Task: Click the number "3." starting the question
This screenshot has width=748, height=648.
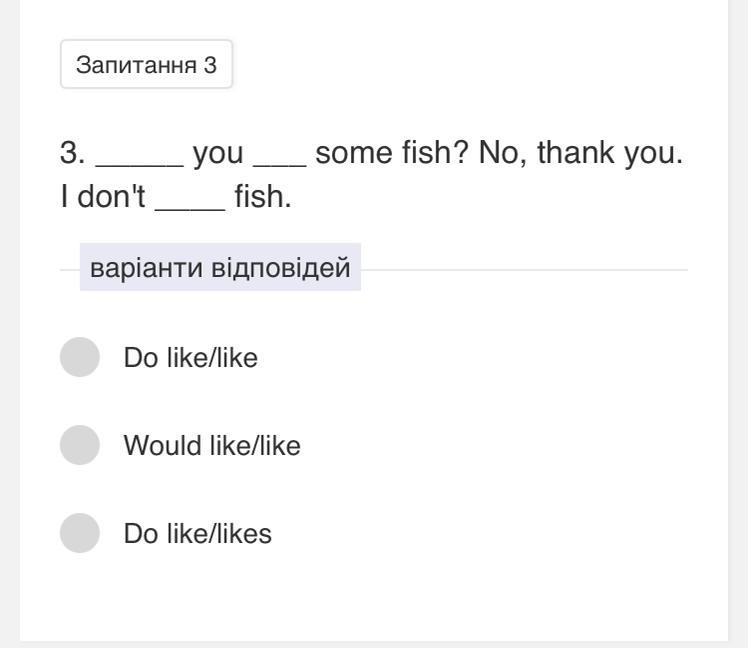Action: [x=73, y=154]
